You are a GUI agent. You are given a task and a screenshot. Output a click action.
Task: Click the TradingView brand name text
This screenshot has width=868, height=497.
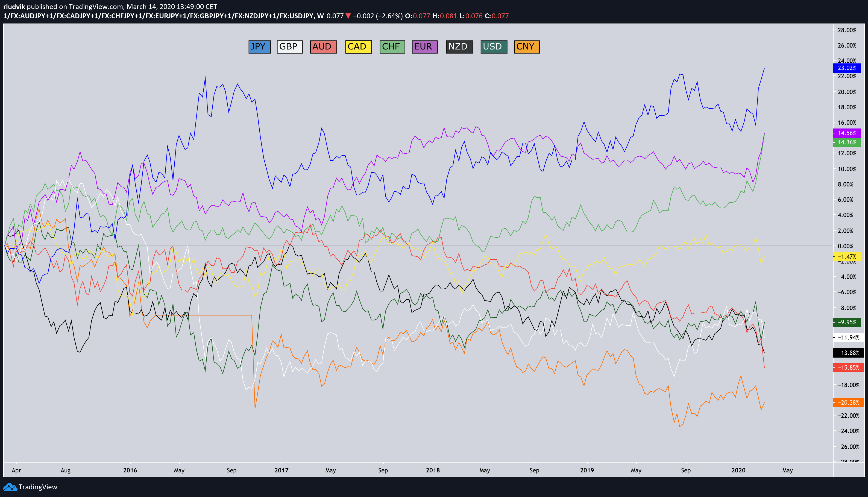(x=38, y=487)
